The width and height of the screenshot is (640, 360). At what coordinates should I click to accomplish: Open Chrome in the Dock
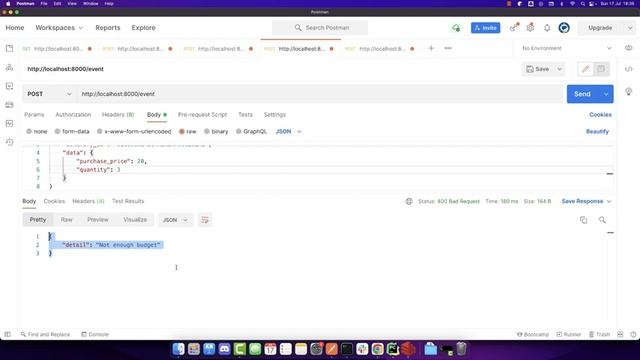click(378, 349)
